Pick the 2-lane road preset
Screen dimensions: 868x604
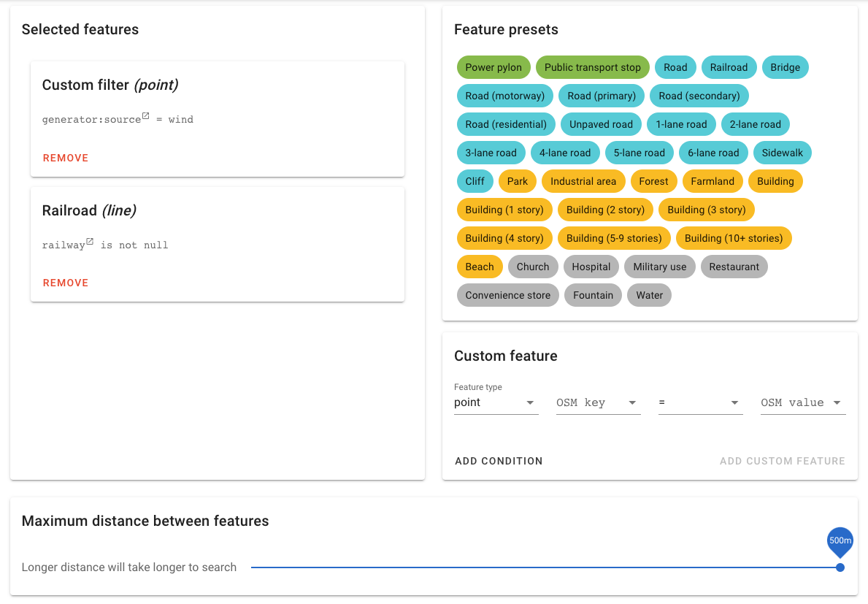755,125
